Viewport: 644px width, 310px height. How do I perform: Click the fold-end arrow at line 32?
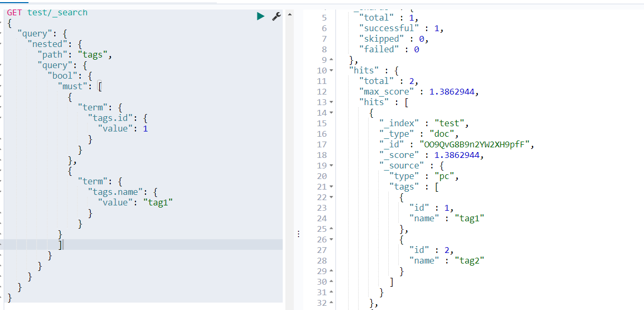331,303
